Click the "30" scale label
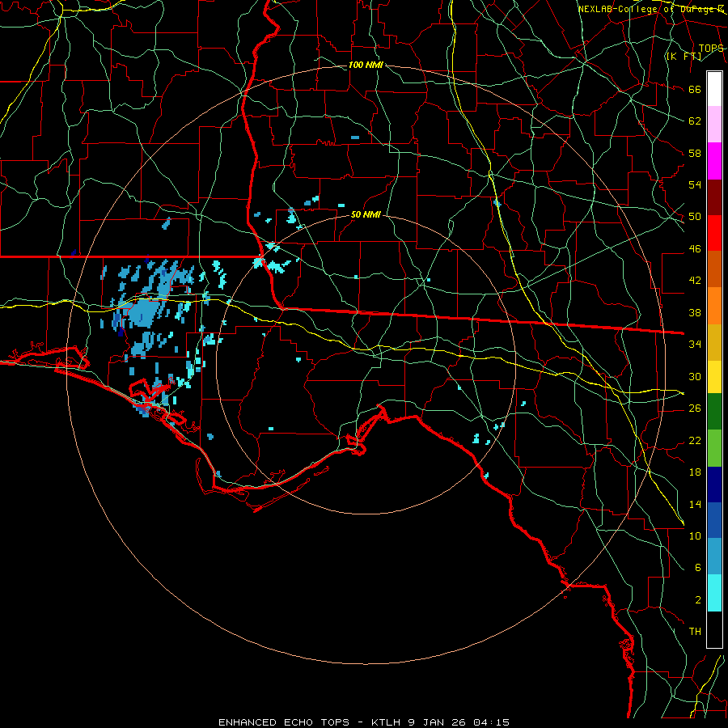Screen dimensions: 728x728 click(x=695, y=376)
